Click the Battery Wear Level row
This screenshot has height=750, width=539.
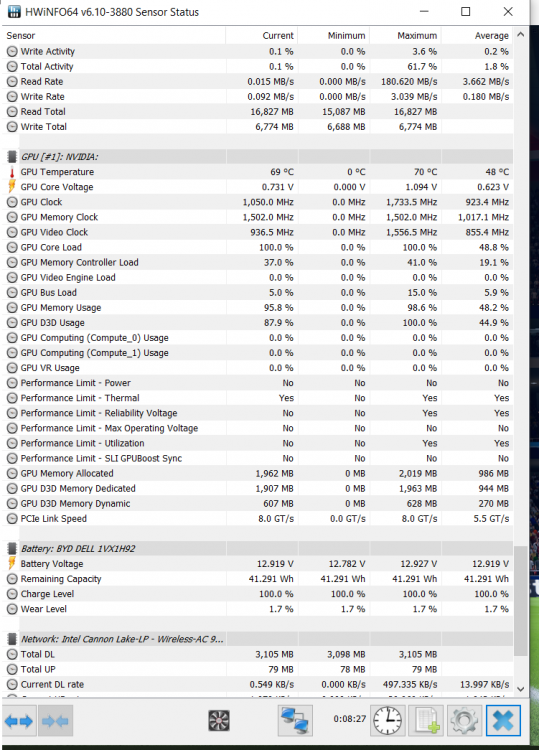258,609
